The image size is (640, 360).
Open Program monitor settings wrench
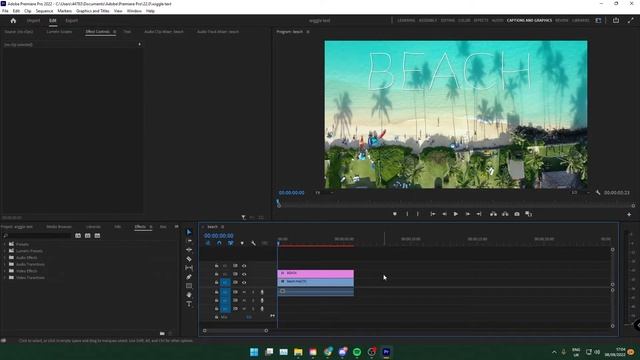pos(598,193)
